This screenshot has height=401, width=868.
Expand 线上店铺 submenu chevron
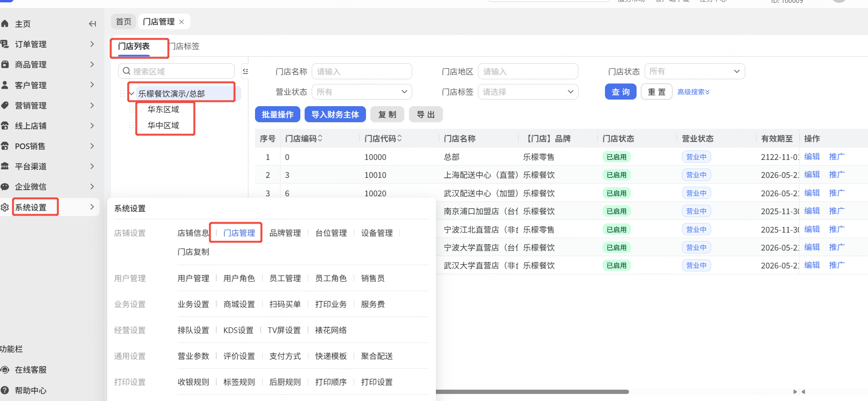pos(92,125)
